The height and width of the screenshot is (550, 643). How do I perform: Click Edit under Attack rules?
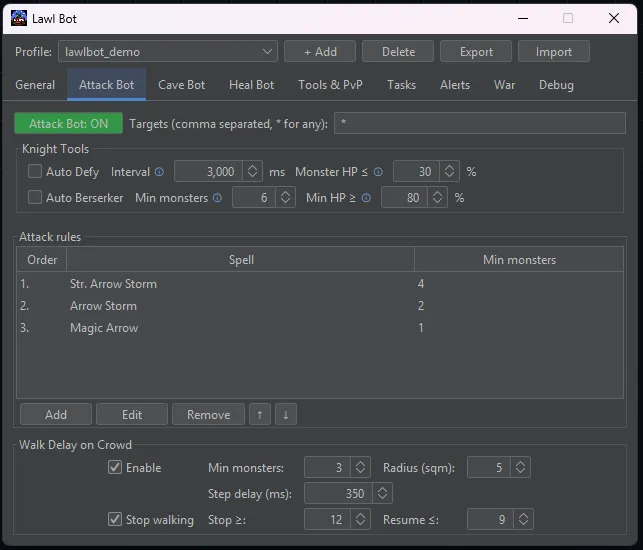132,415
